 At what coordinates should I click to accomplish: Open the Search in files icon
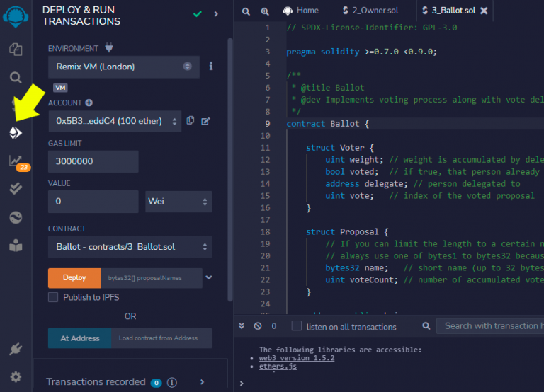point(16,77)
